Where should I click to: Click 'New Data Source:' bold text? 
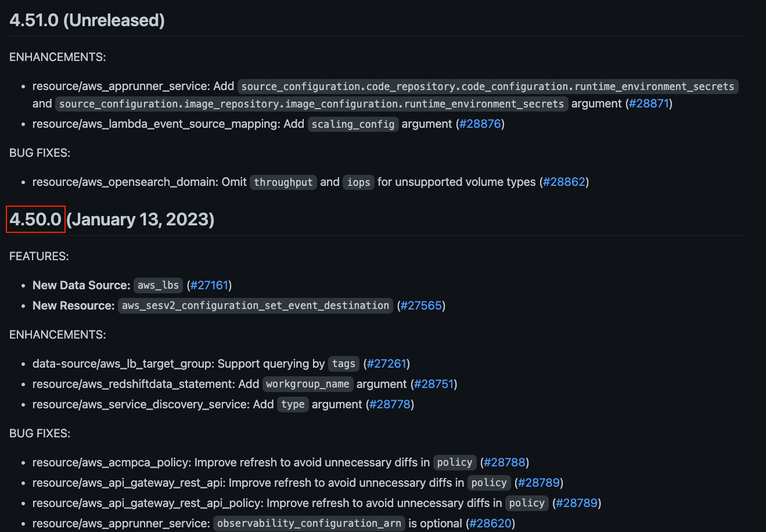click(x=81, y=286)
